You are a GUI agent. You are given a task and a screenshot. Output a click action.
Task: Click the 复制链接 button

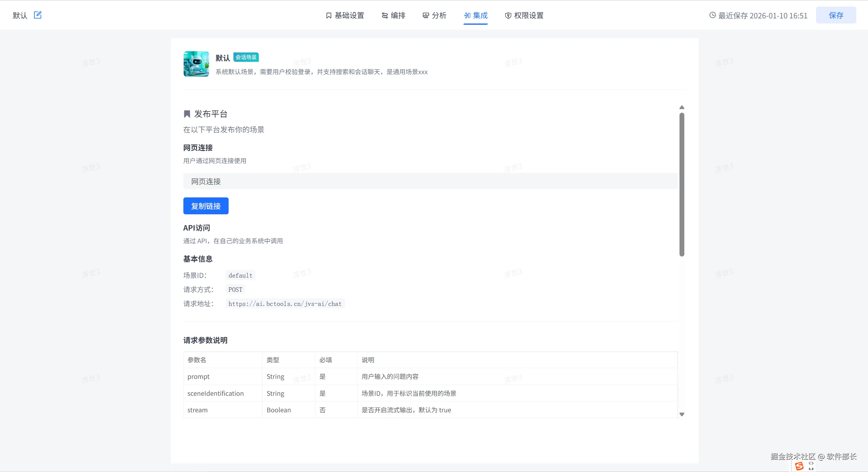(x=206, y=206)
